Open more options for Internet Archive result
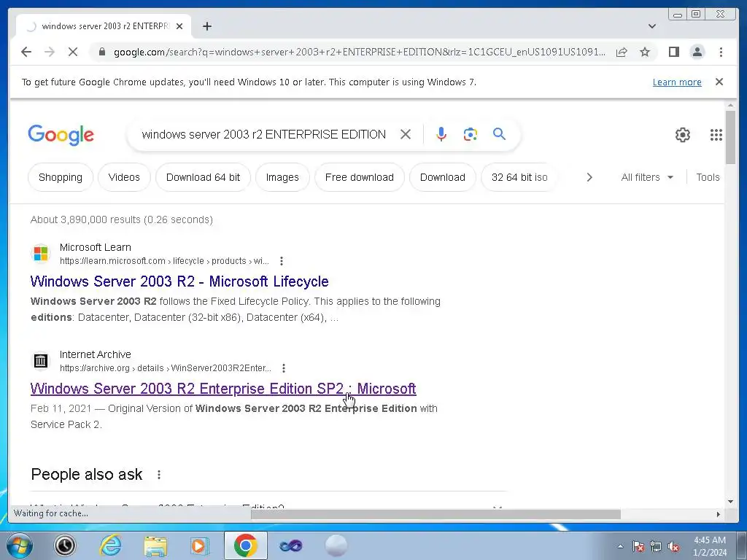This screenshot has height=560, width=747. point(284,368)
